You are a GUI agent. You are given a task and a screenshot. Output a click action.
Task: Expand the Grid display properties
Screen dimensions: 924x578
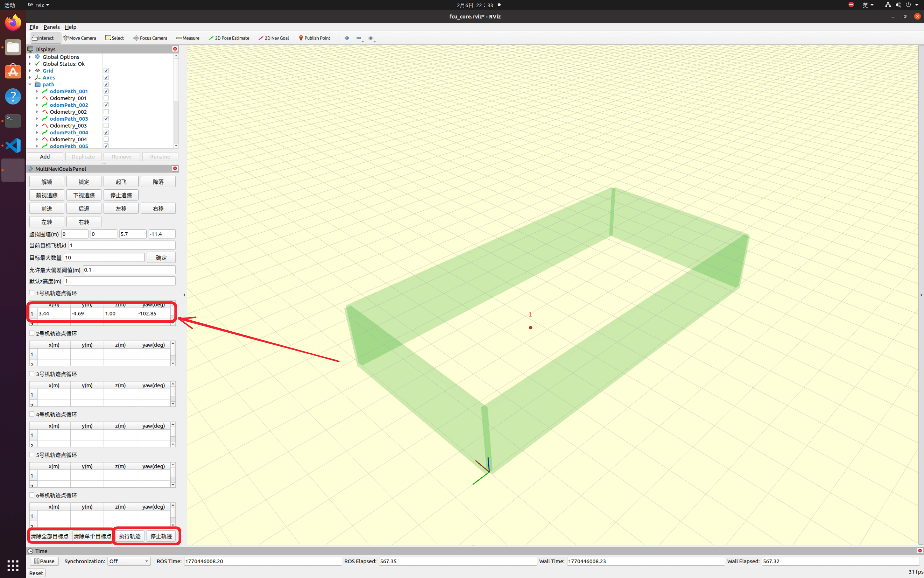pos(30,71)
